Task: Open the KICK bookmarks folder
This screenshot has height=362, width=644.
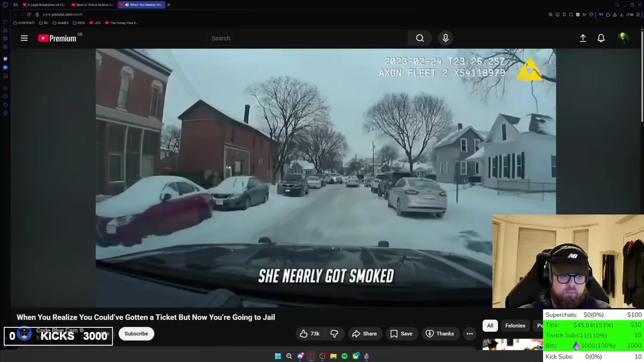Action: [x=79, y=23]
